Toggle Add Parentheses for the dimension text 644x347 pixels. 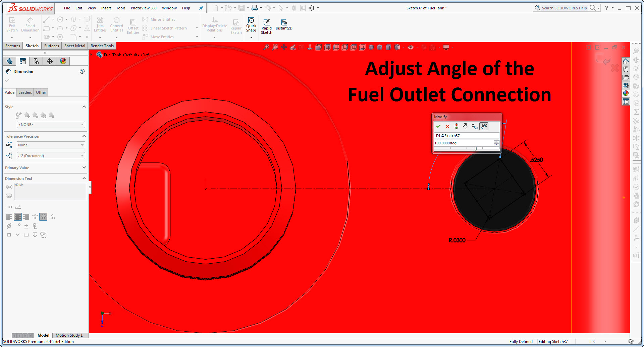pyautogui.click(x=9, y=187)
